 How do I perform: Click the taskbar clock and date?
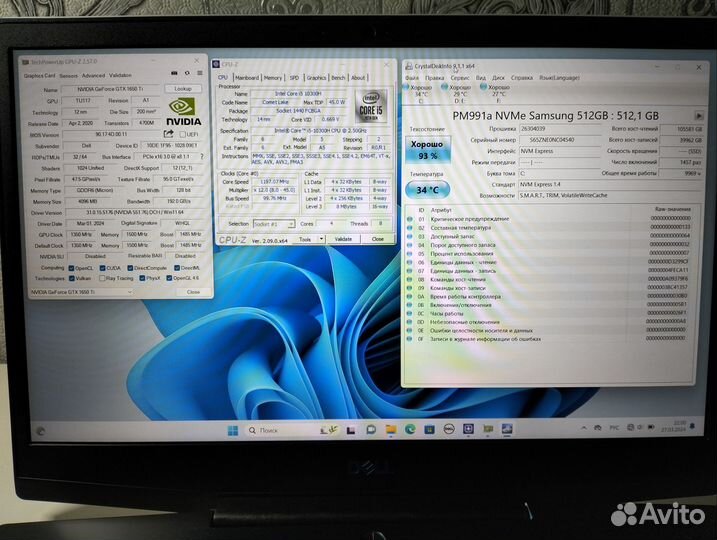tap(673, 427)
